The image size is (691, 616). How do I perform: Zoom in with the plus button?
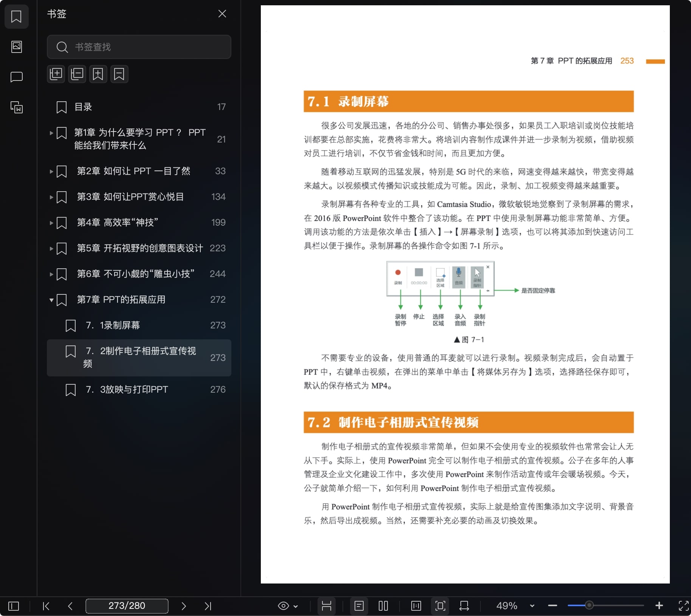(659, 605)
